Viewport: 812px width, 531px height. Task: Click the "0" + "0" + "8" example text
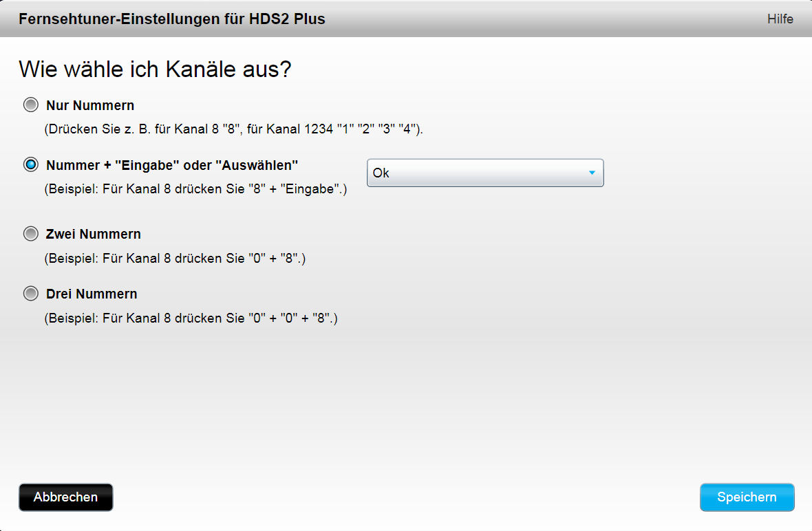coord(191,318)
